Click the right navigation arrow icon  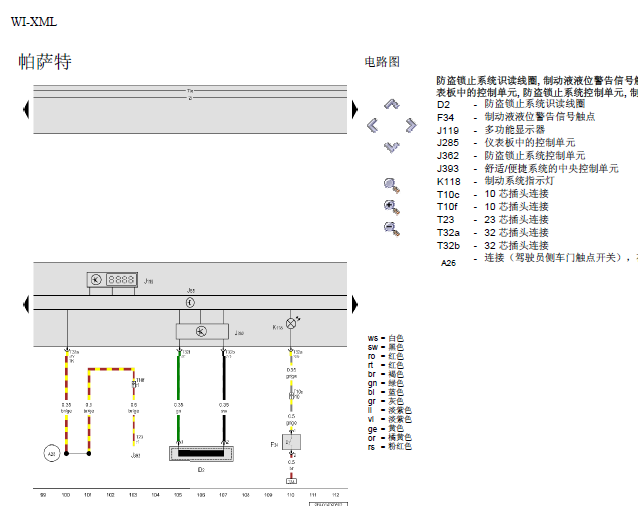[411, 125]
